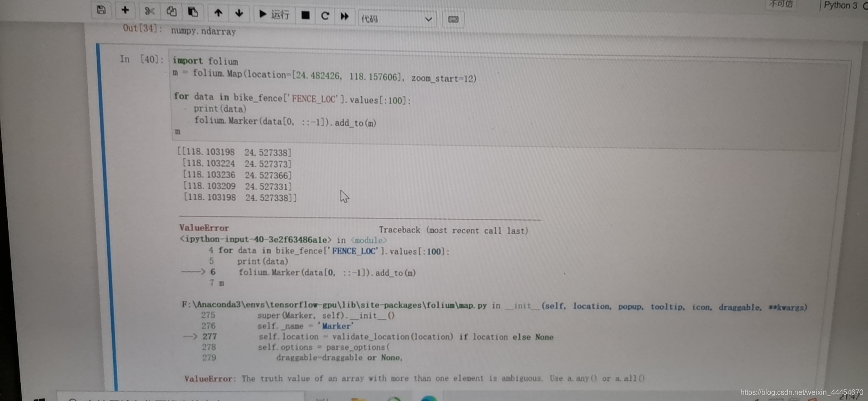
Task: Restart the kernel icon
Action: [x=325, y=16]
